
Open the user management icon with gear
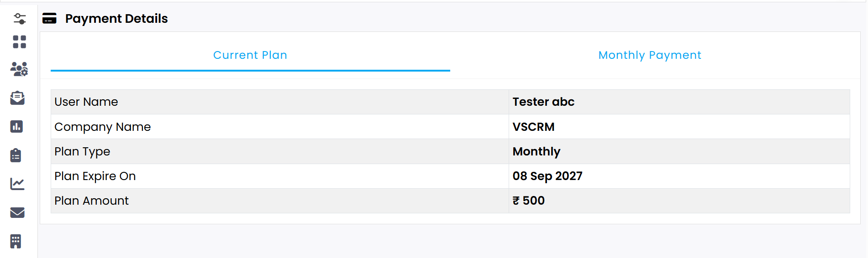(x=19, y=69)
